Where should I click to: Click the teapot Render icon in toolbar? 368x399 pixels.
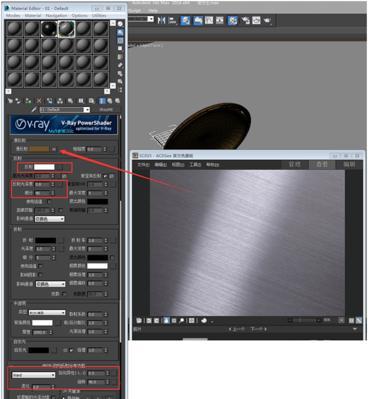pos(267,20)
